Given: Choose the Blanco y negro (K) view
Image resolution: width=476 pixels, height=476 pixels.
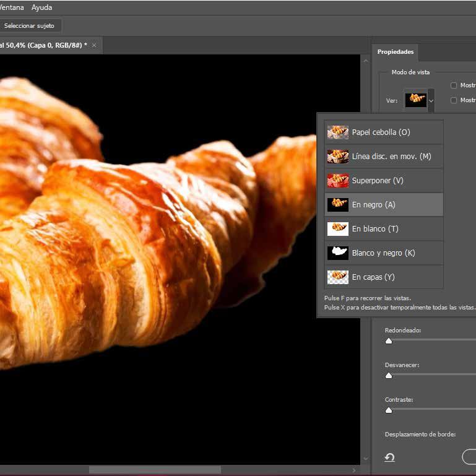Looking at the screenshot, I should 384,253.
